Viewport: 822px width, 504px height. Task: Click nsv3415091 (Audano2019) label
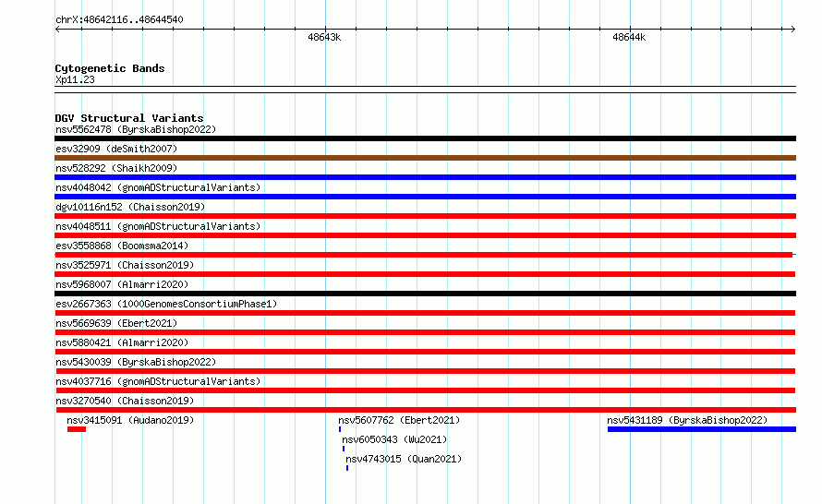click(x=130, y=420)
